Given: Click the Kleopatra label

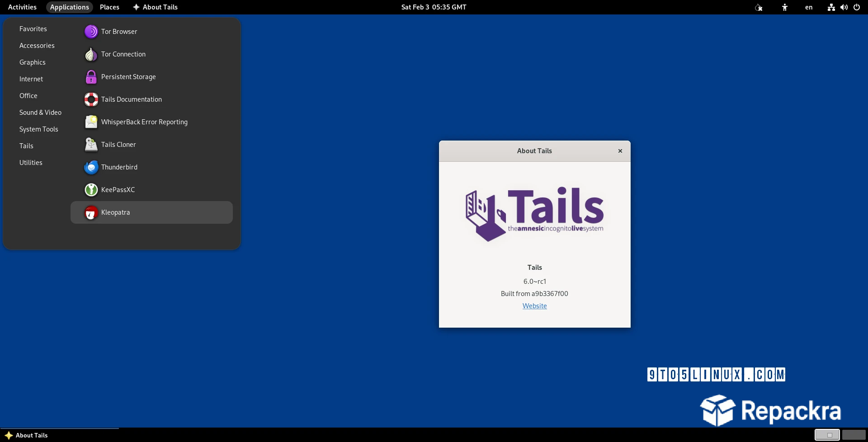Looking at the screenshot, I should [x=115, y=212].
